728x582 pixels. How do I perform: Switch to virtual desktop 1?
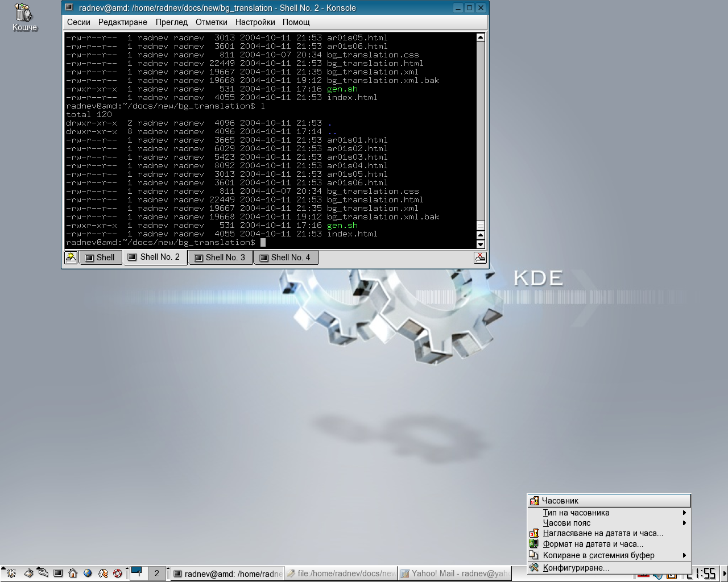[x=138, y=573]
